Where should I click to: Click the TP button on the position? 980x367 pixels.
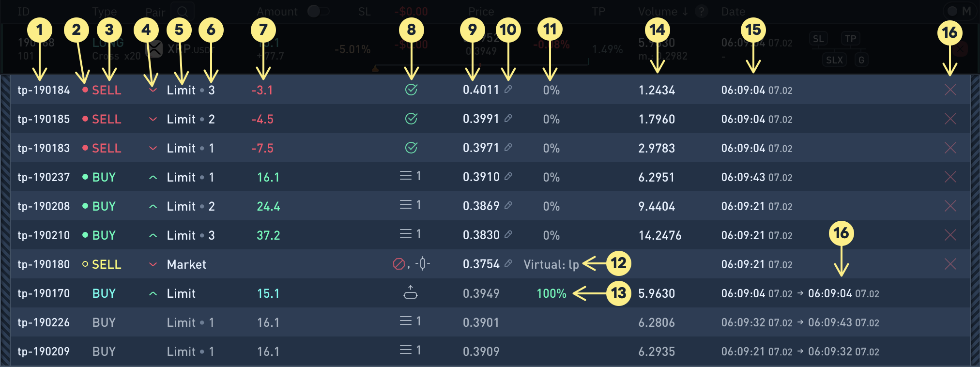[x=850, y=39]
